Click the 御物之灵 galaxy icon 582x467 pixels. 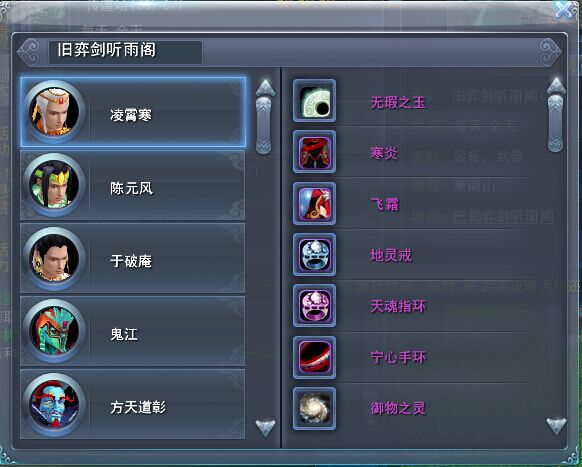point(314,409)
